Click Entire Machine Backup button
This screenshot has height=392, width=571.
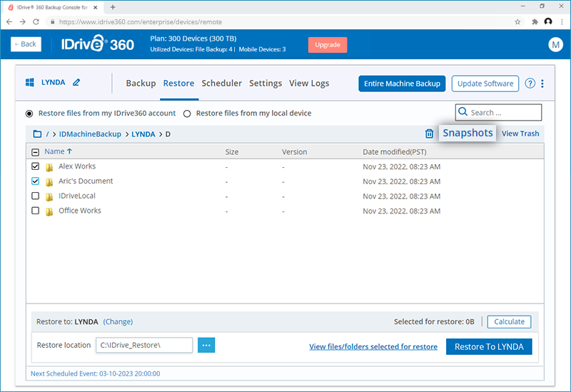click(402, 84)
